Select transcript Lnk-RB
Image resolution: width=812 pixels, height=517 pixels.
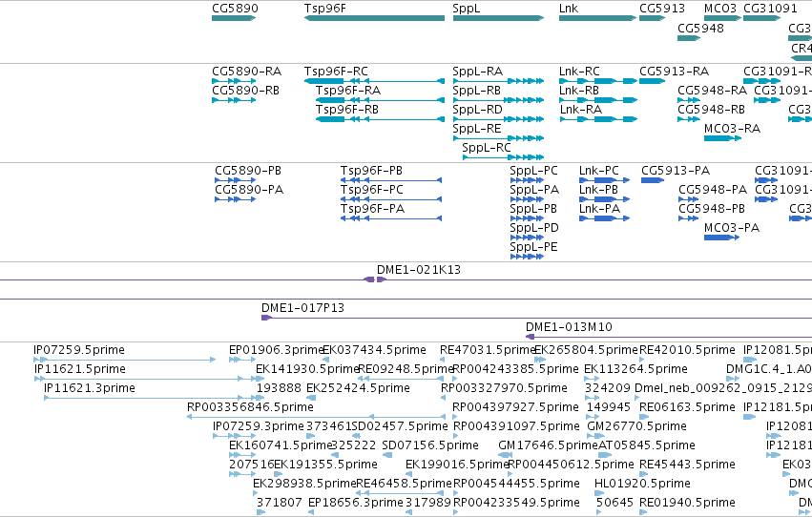pos(598,100)
